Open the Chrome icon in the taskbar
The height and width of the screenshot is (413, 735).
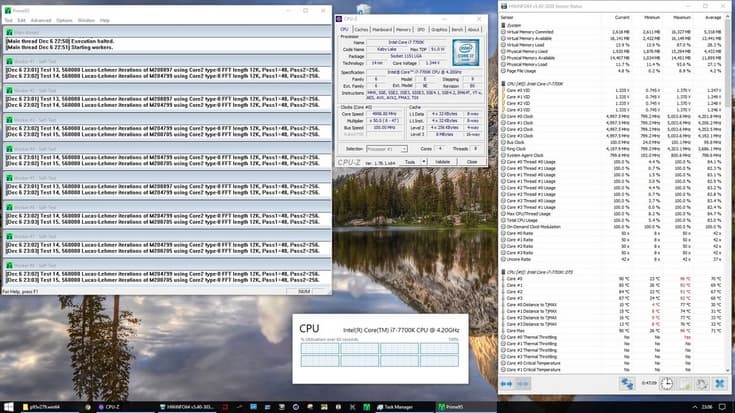88,407
